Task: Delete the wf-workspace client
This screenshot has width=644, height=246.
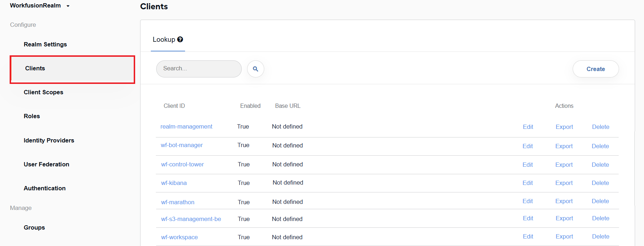Action: click(600, 236)
